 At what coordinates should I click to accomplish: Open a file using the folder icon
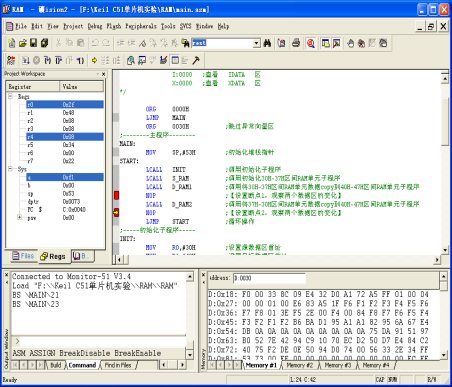pos(23,43)
